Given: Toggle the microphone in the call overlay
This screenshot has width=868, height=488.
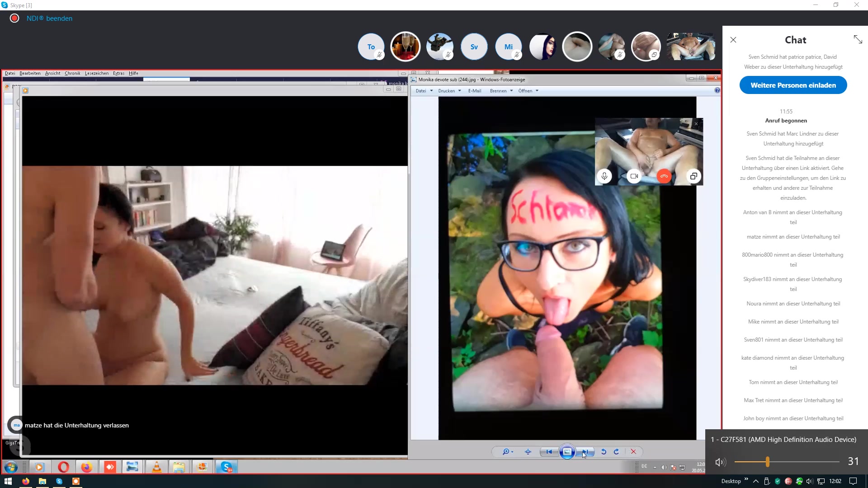Looking at the screenshot, I should (604, 176).
